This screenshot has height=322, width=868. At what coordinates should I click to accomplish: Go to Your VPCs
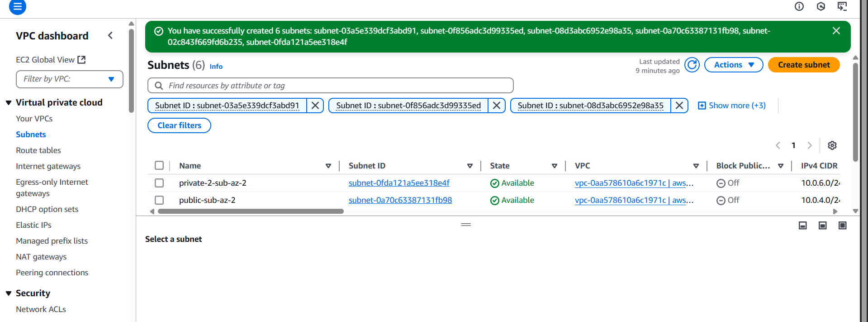pyautogui.click(x=34, y=119)
